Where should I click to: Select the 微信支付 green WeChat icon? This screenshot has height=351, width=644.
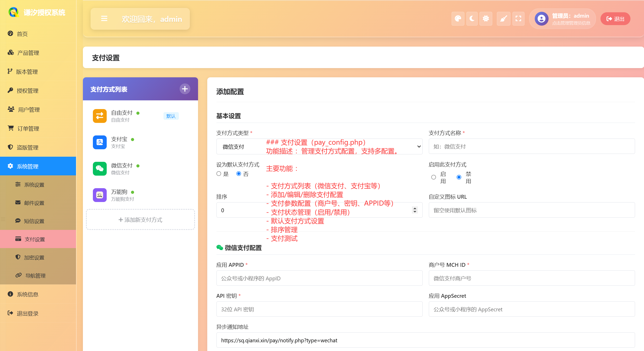pos(100,169)
